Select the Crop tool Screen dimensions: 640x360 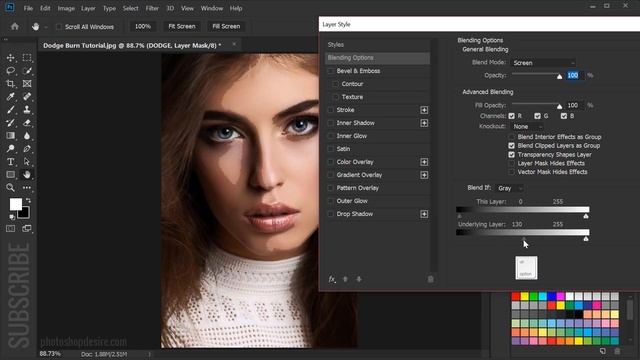(x=11, y=84)
